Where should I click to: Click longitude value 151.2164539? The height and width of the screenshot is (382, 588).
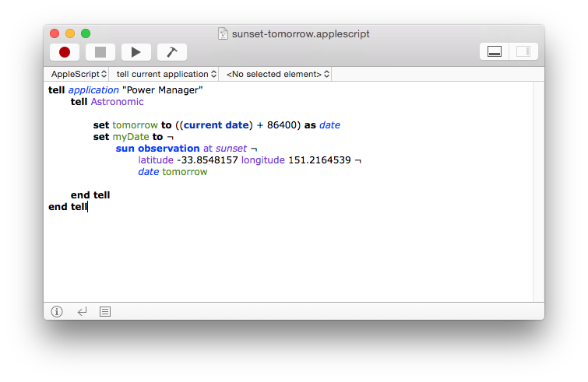(319, 160)
